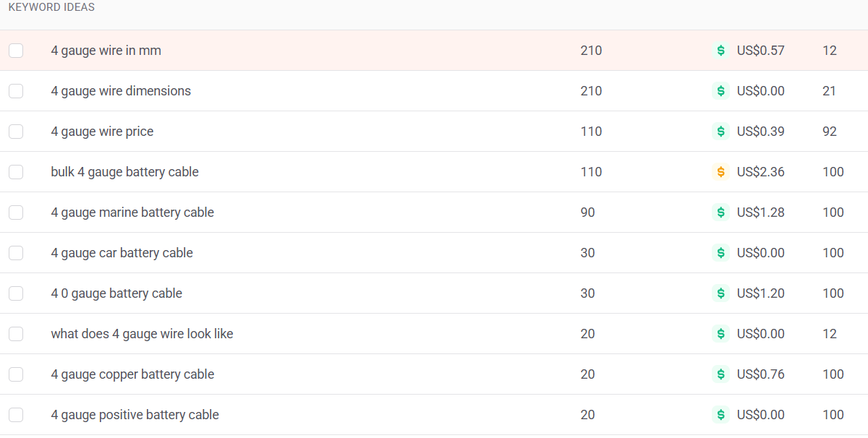Viewport: 868px width, 438px height.
Task: Enable the checkbox next to '4 gauge car battery cable'
Action: tap(16, 253)
